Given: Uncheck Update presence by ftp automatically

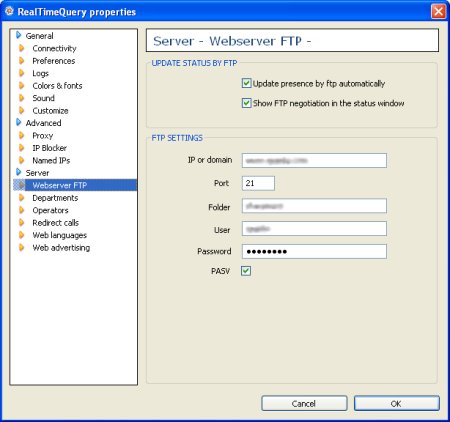Looking at the screenshot, I should pyautogui.click(x=246, y=83).
